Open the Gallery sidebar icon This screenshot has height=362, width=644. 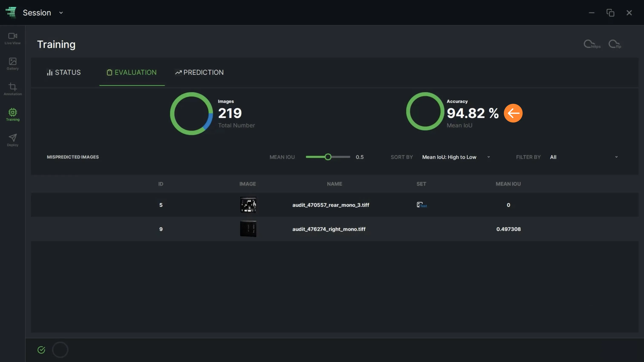13,64
